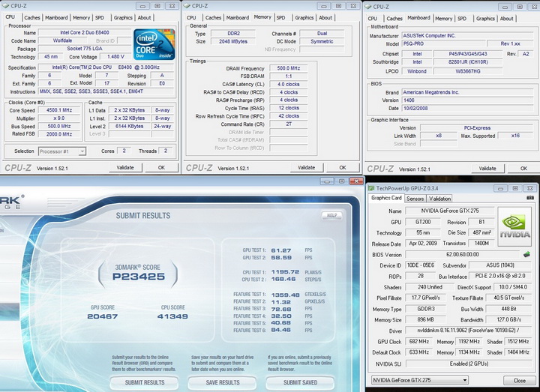Click OK in the Memory CPU-Z window
540x392 pixels.
pyautogui.click(x=343, y=168)
